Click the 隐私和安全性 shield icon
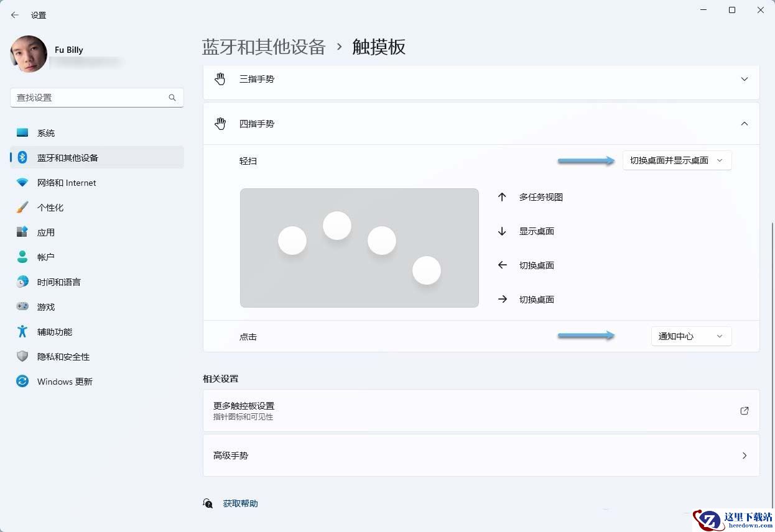775x532 pixels. pyautogui.click(x=22, y=357)
